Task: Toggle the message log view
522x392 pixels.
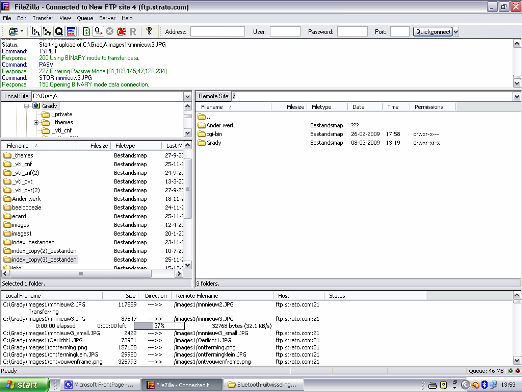Action: [x=71, y=32]
